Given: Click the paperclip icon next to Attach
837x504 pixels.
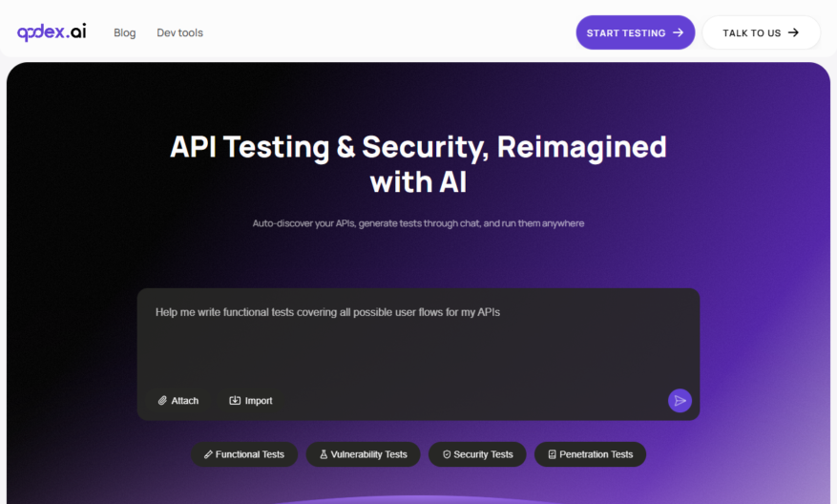Looking at the screenshot, I should pos(162,400).
